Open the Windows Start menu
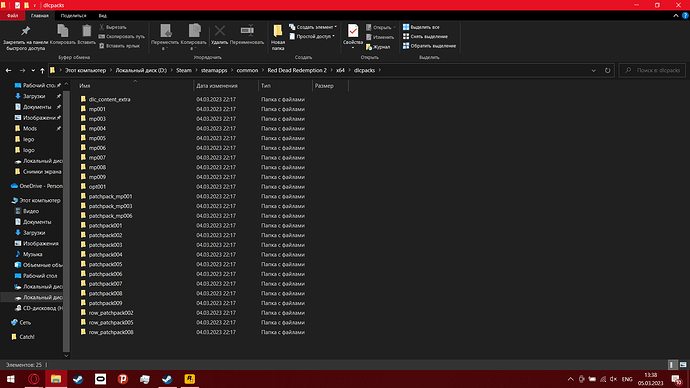Image resolution: width=690 pixels, height=388 pixels. 11,379
